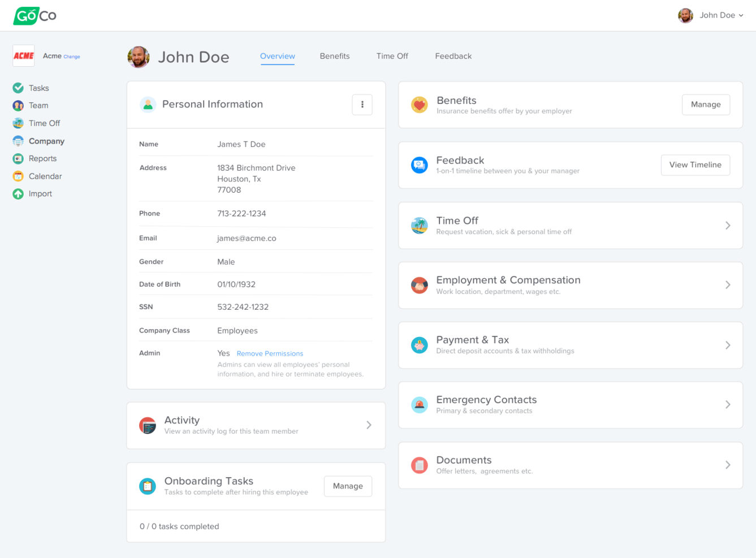
Task: Switch to the Benefits tab
Action: point(335,56)
